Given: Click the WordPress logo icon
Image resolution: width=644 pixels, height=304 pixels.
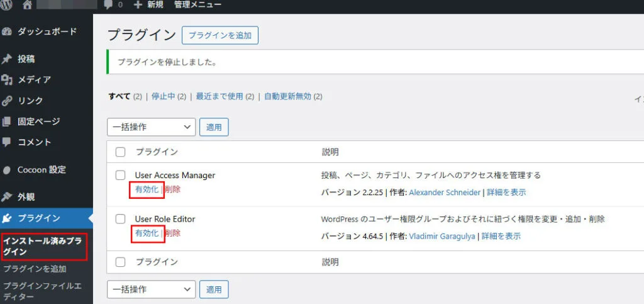Looking at the screenshot, I should coord(8,5).
